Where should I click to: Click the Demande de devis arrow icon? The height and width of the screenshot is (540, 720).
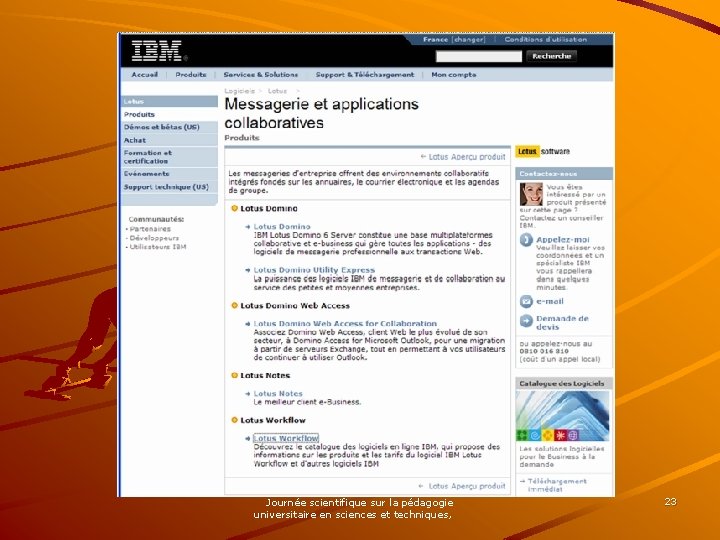[x=526, y=321]
